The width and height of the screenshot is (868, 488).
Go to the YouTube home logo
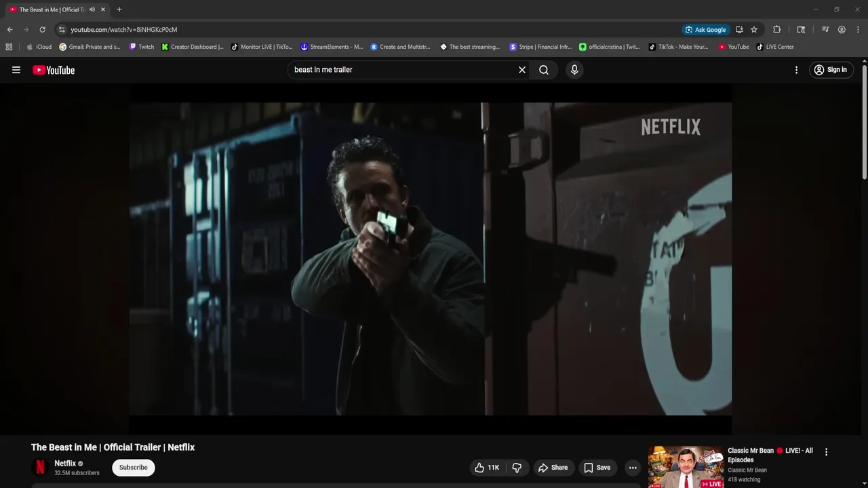[54, 70]
